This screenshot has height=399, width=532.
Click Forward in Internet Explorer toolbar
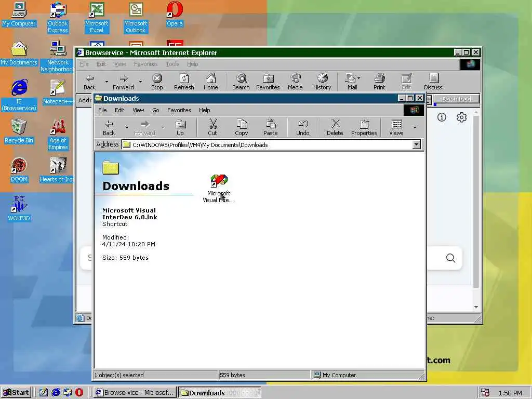123,82
